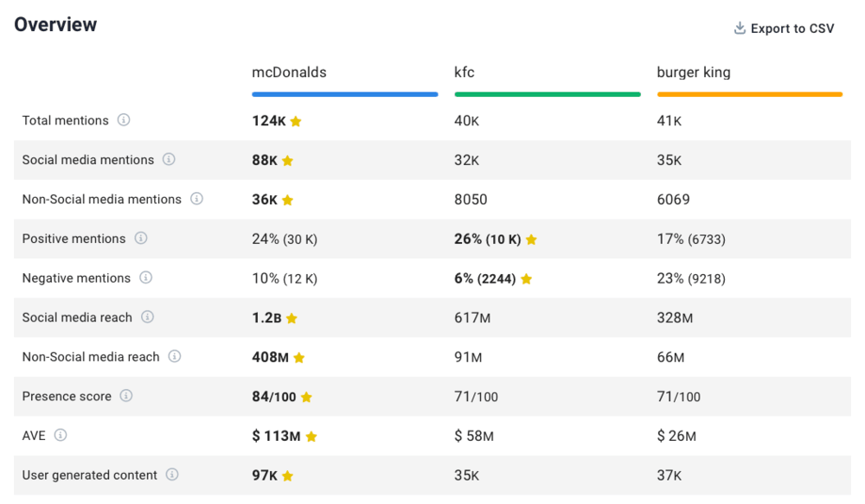
Task: Click kfc's $ 58M AVE value
Action: 474,437
